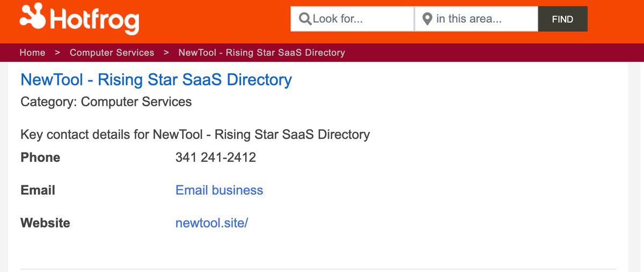Click first breadcrumb arrow after Home
The height and width of the screenshot is (272, 644).
[57, 53]
